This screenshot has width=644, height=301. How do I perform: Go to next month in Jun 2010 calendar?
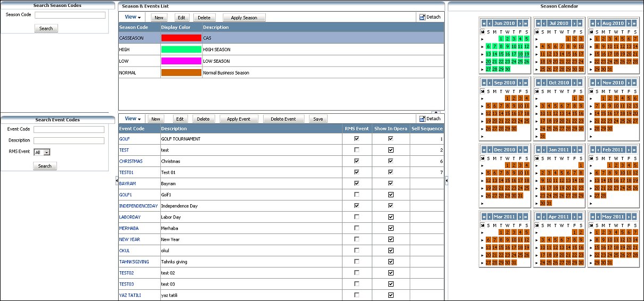(519, 23)
